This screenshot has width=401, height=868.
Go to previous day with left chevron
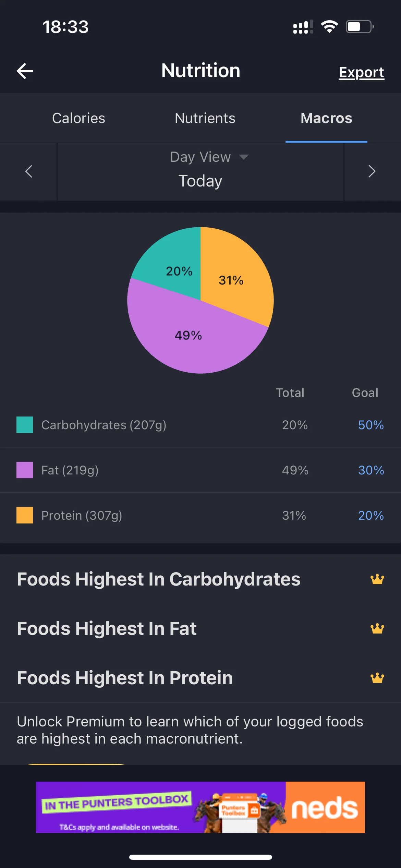click(x=29, y=171)
